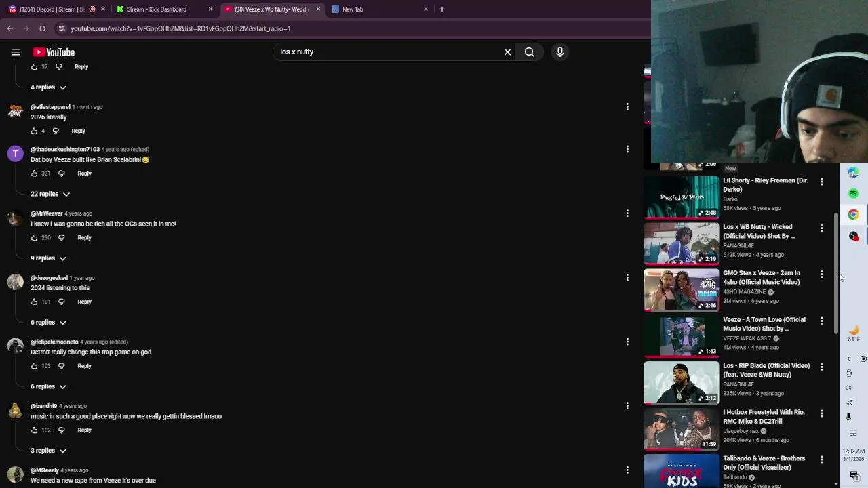Screen dimensions: 868x488
Task: Open the notifications icon in system tray
Action: pyautogui.click(x=854, y=475)
